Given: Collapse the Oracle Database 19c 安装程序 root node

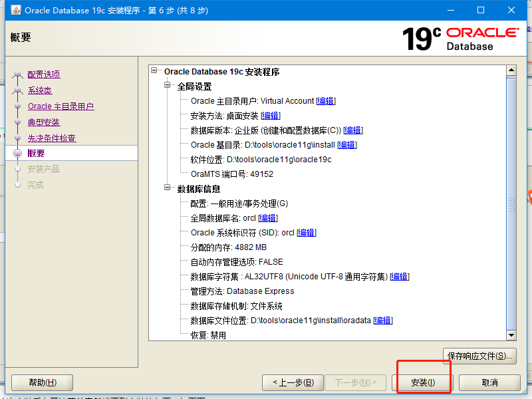Looking at the screenshot, I should [x=154, y=70].
